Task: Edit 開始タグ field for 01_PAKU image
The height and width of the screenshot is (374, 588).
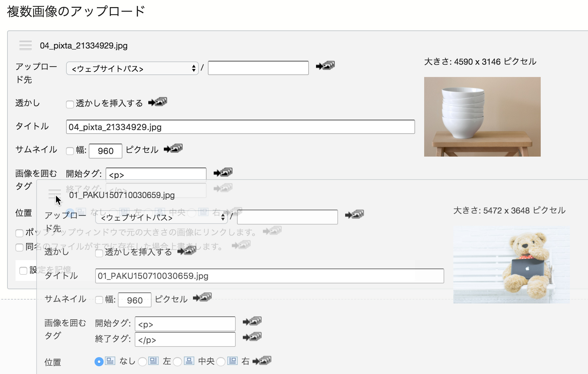Action: point(185,324)
